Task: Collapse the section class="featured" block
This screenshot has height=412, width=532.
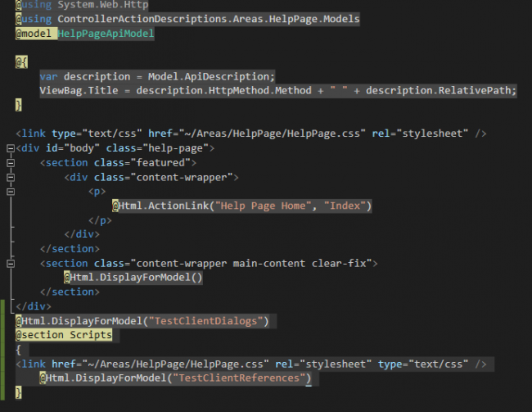Action: [11, 163]
